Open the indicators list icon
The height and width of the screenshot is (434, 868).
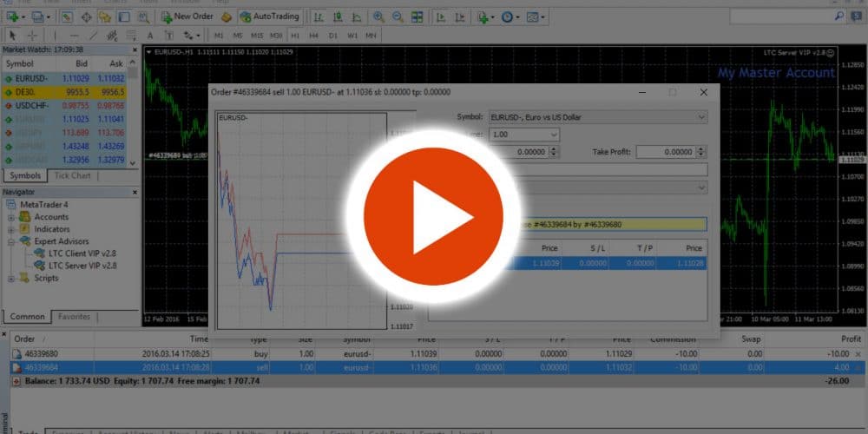pyautogui.click(x=485, y=17)
